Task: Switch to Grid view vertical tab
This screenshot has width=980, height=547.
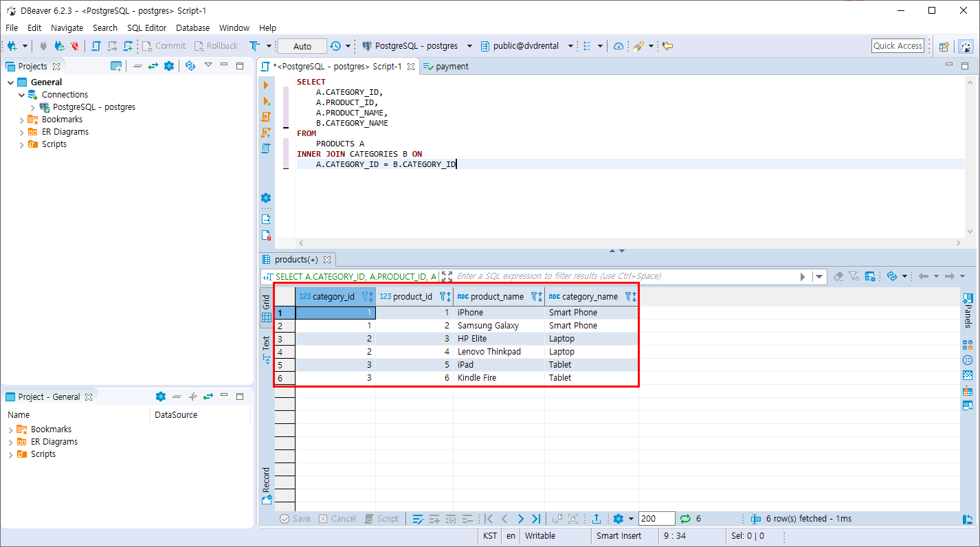Action: click(267, 309)
